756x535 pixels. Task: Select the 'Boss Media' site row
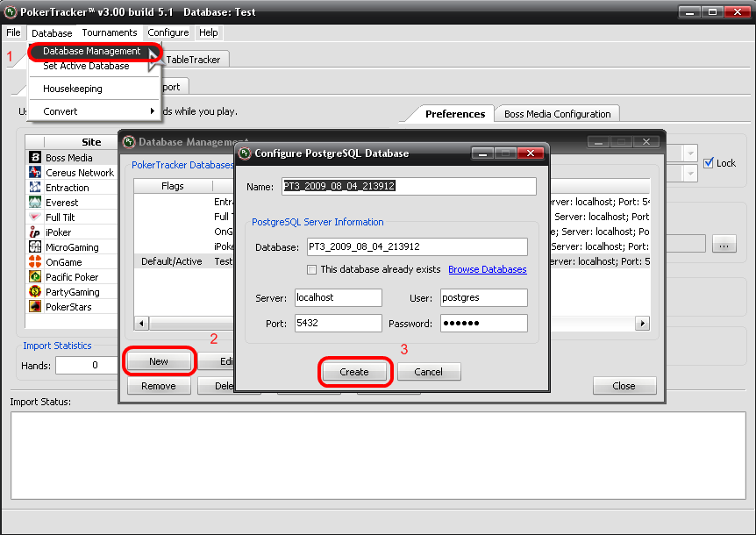point(72,158)
